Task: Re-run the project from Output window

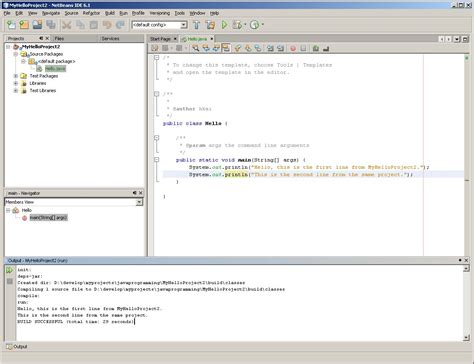Action: tap(9, 270)
